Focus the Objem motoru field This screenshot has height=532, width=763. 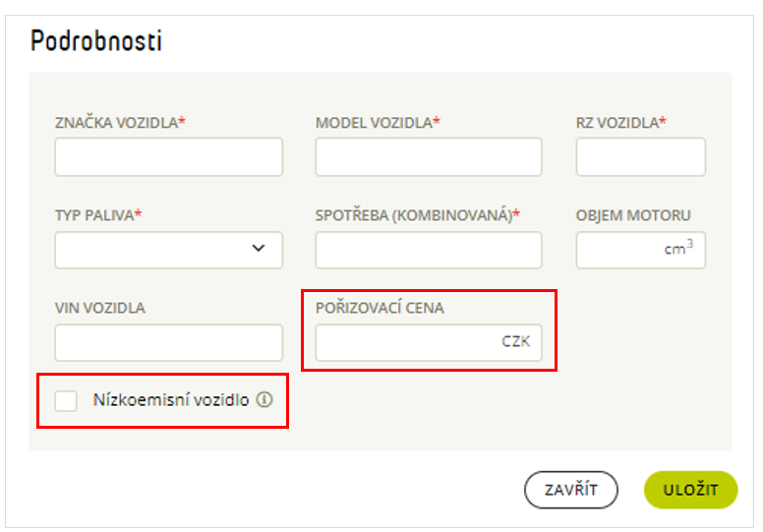(x=641, y=250)
